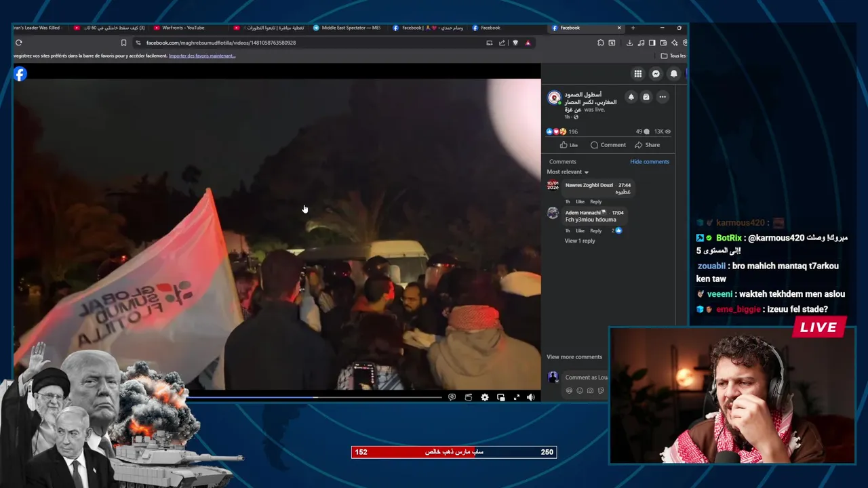Toggle the live comments overlay icon in player
This screenshot has height=488, width=868.
point(452,397)
